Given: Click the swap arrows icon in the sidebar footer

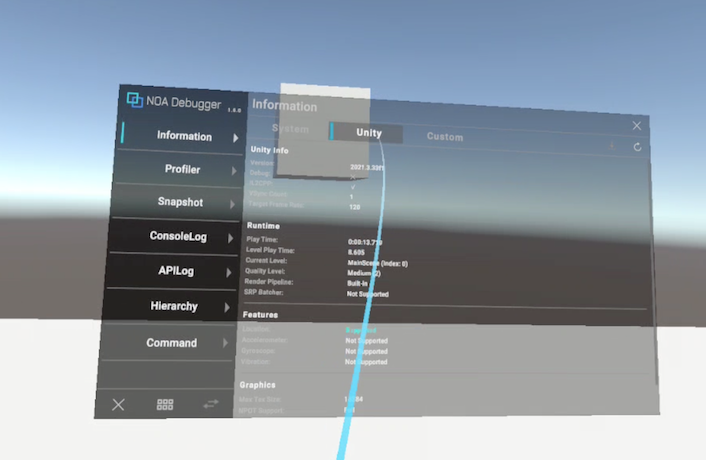Looking at the screenshot, I should point(211,404).
